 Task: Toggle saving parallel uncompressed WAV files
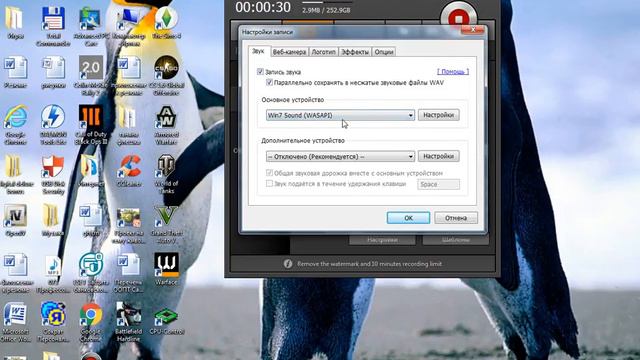point(269,82)
